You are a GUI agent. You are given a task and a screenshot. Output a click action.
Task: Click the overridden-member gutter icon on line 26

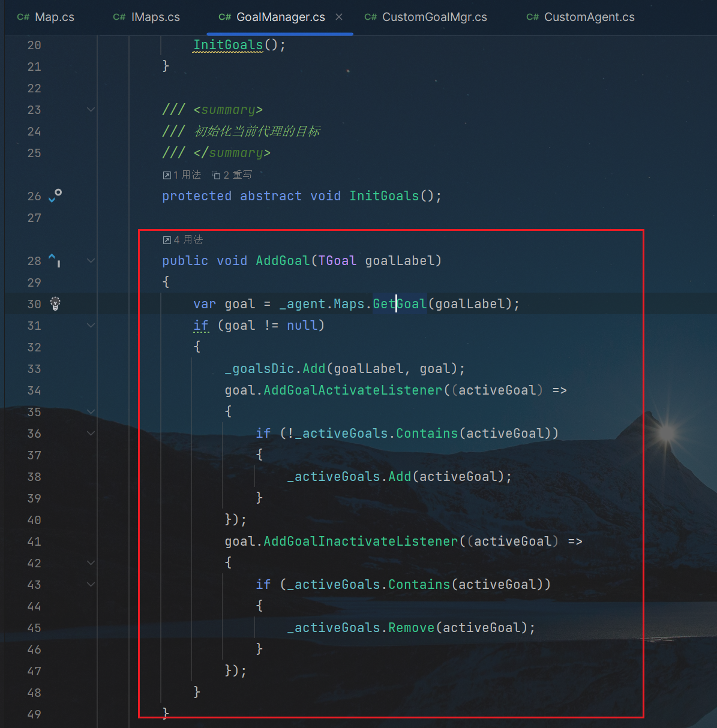55,195
